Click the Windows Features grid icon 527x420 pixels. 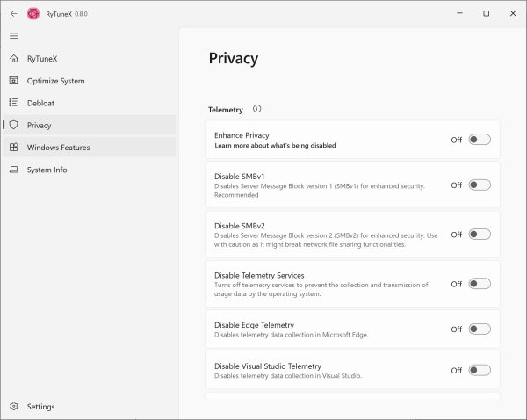(x=13, y=148)
